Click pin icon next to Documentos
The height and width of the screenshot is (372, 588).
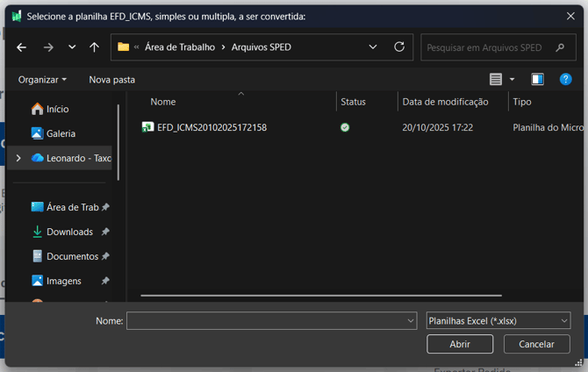105,256
